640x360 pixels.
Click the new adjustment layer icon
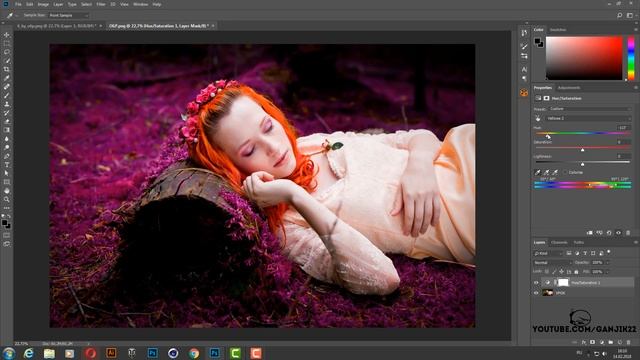click(602, 342)
